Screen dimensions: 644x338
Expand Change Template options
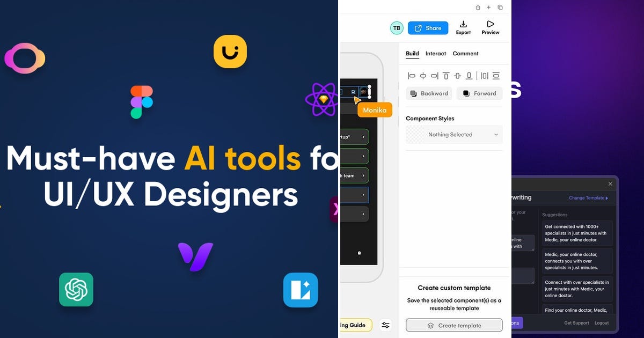pyautogui.click(x=588, y=197)
